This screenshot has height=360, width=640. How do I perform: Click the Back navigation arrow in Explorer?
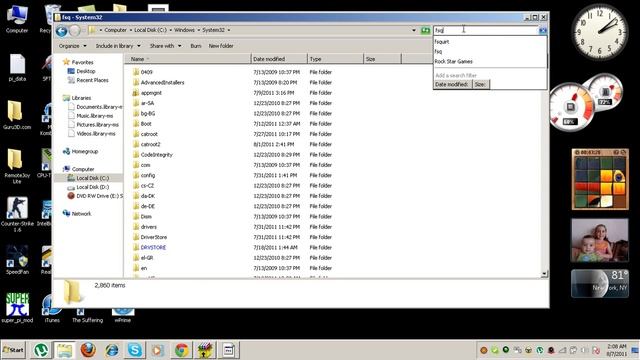(62, 31)
